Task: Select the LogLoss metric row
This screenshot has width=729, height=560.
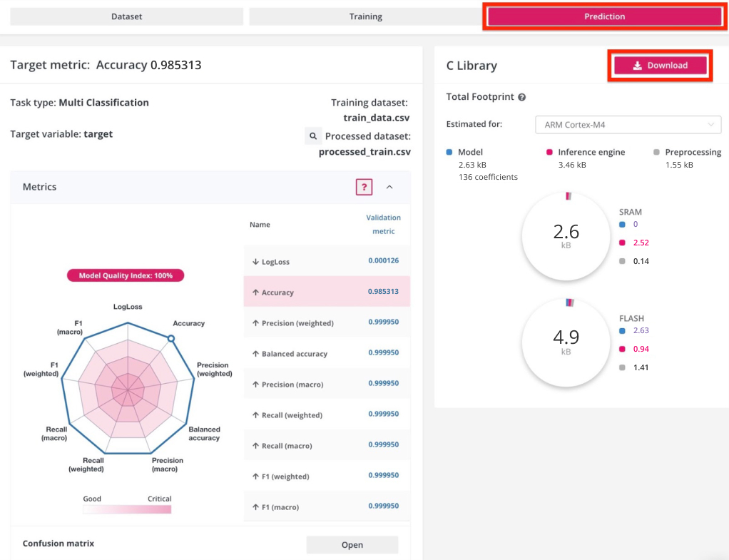Action: [327, 262]
